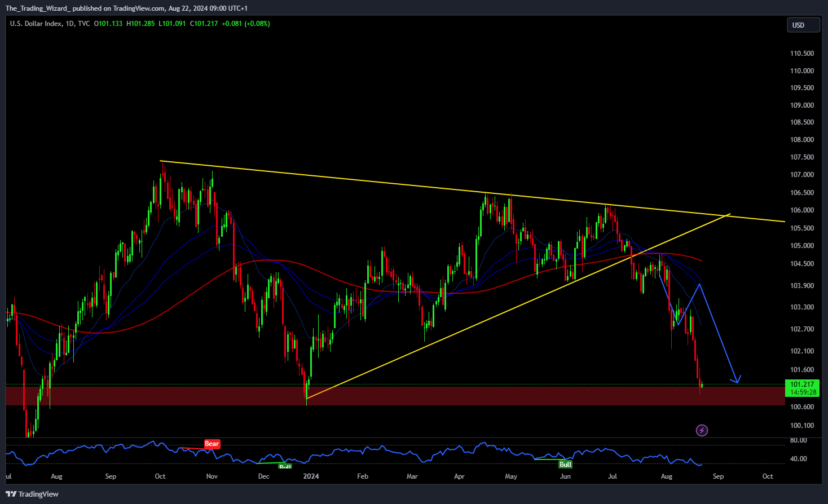The height and width of the screenshot is (504, 828).
Task: Click the Dec label on the time axis
Action: [x=263, y=476]
